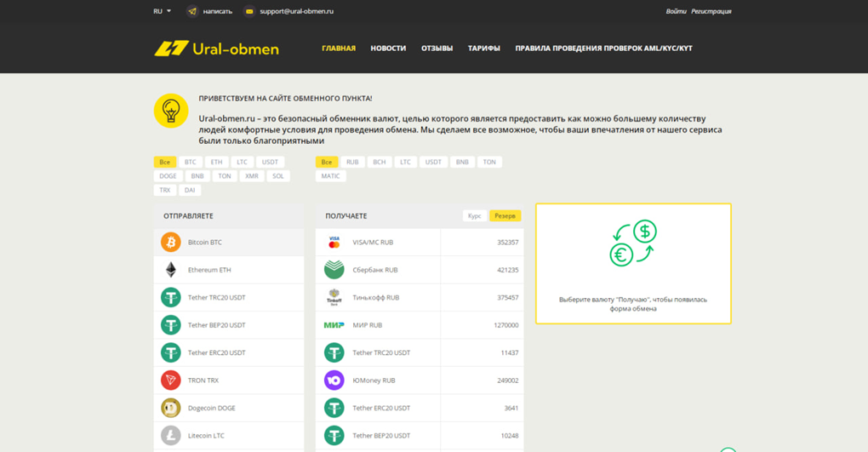Choose the Tether ERC20 USDT icon in receive list
Screen dimensions: 868x452
tap(334, 409)
